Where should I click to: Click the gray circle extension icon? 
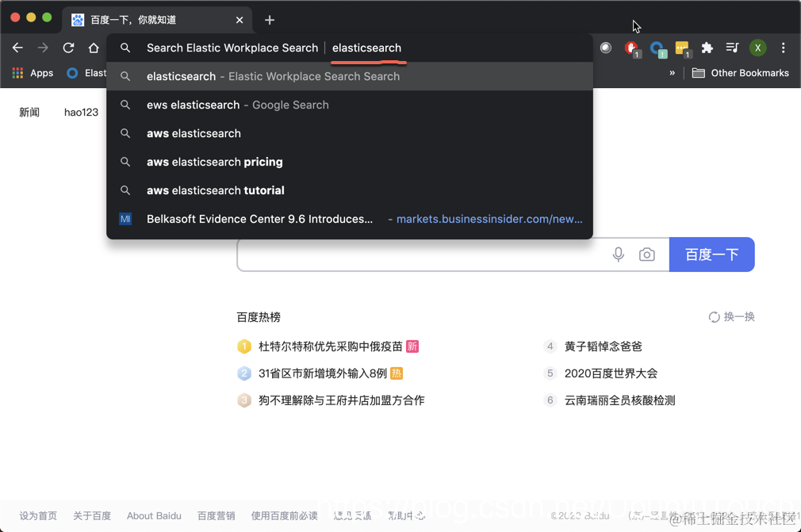(605, 48)
